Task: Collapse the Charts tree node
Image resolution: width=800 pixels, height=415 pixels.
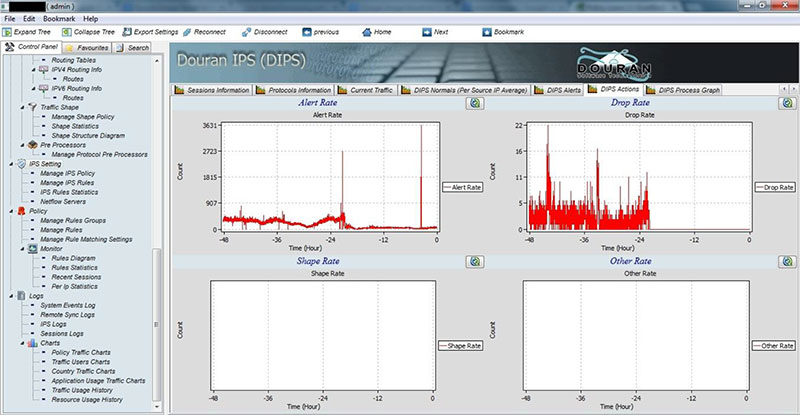Action: [22, 344]
